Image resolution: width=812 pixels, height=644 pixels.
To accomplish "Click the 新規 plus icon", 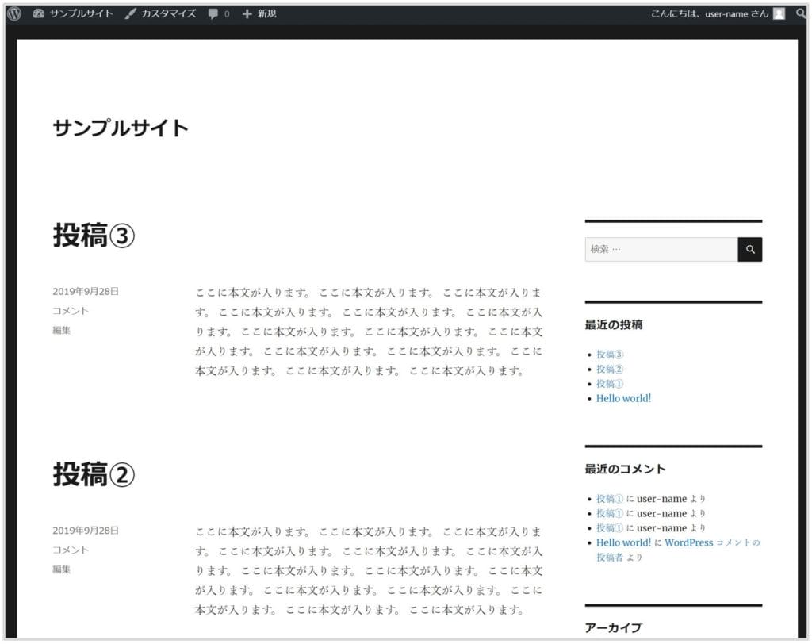I will [247, 13].
